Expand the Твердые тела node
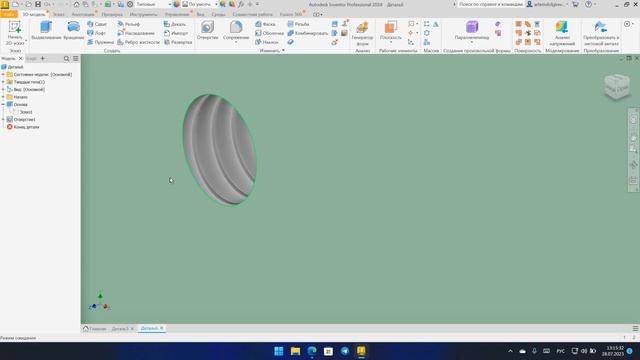 (x=3, y=82)
